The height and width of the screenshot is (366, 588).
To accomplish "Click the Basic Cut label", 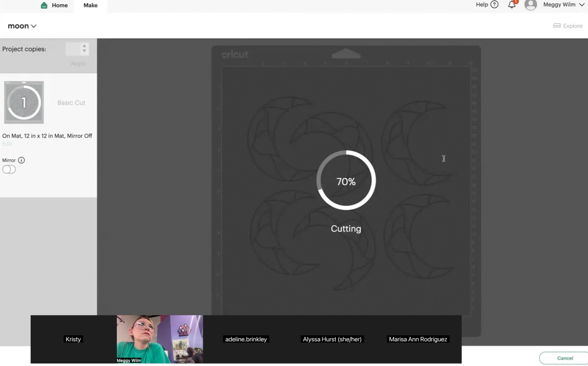I will [72, 103].
